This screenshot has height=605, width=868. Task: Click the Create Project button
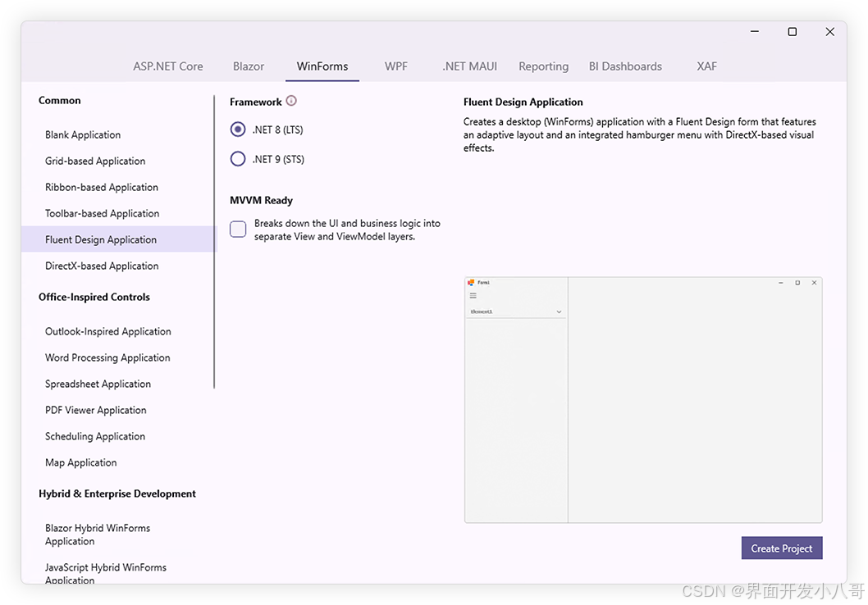pyautogui.click(x=782, y=548)
